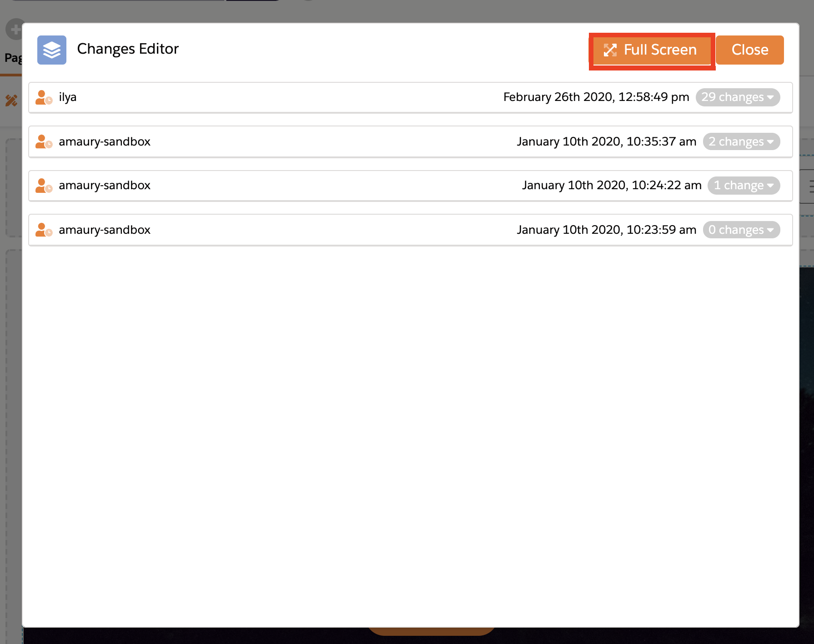Click the January 10th 10:24:22 am timestamp

pos(612,186)
